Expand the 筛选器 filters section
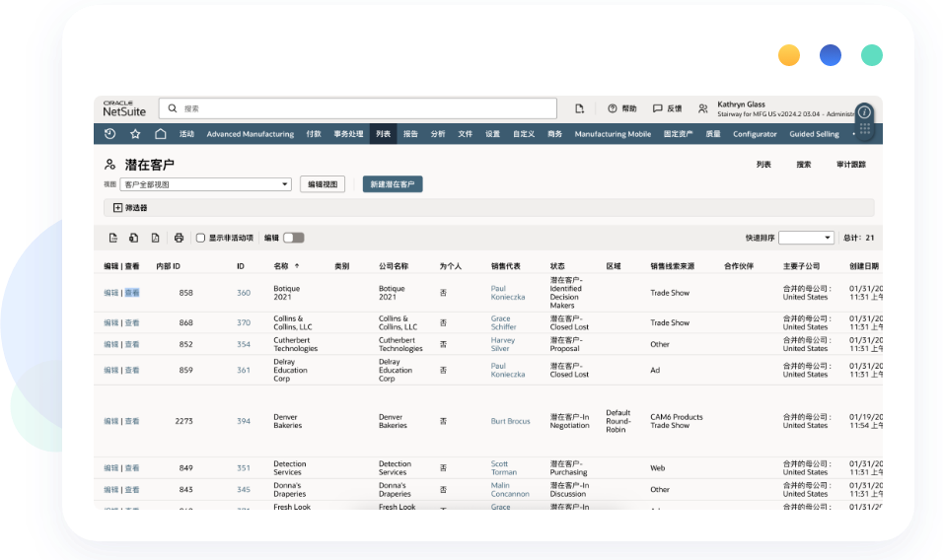The image size is (943, 560). coord(118,208)
